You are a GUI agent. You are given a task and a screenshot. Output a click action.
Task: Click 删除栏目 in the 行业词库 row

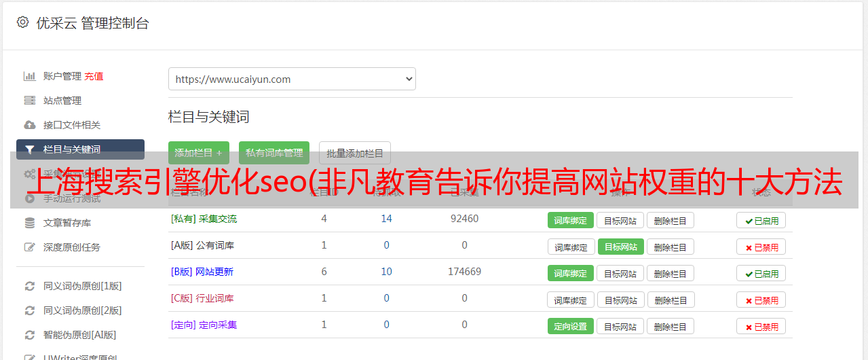click(x=670, y=300)
